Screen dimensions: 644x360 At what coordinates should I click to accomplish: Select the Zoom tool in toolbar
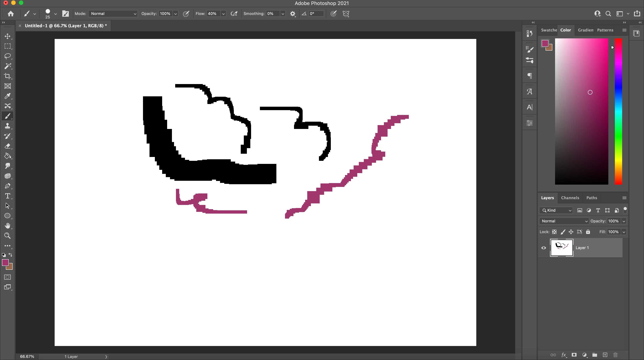click(x=7, y=236)
